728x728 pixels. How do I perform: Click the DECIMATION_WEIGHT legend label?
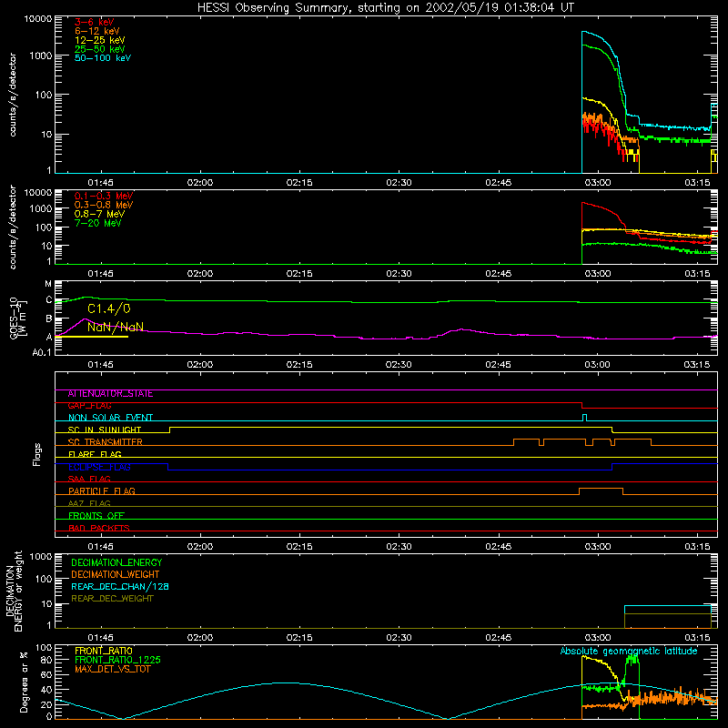pyautogui.click(x=116, y=574)
